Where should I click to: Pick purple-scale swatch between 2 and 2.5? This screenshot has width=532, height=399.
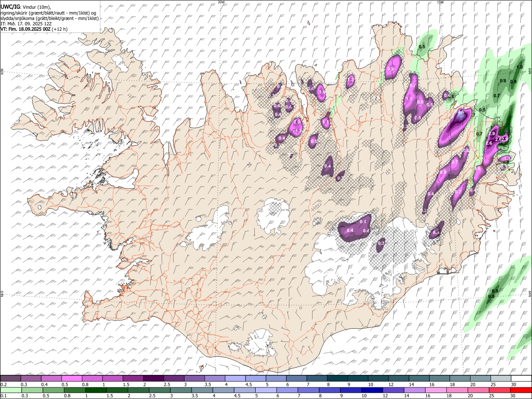click(x=153, y=379)
